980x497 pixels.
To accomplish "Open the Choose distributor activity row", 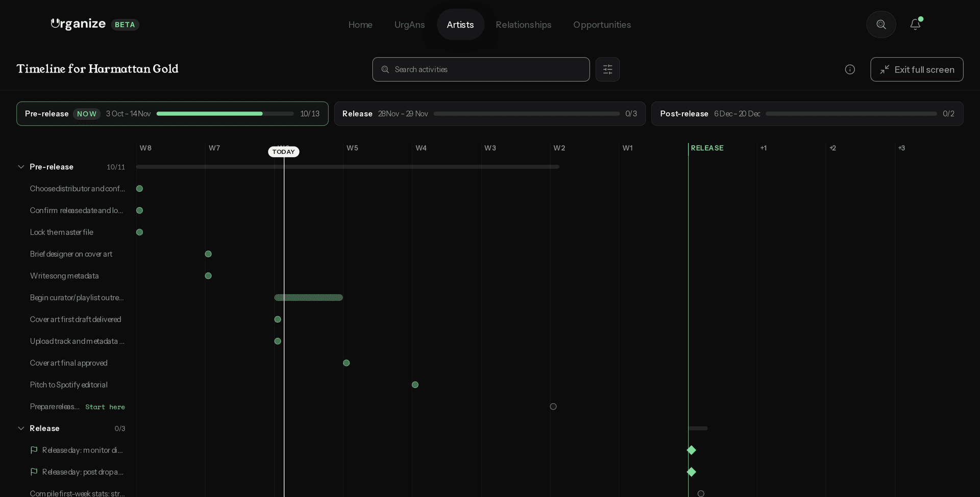I will click(77, 189).
